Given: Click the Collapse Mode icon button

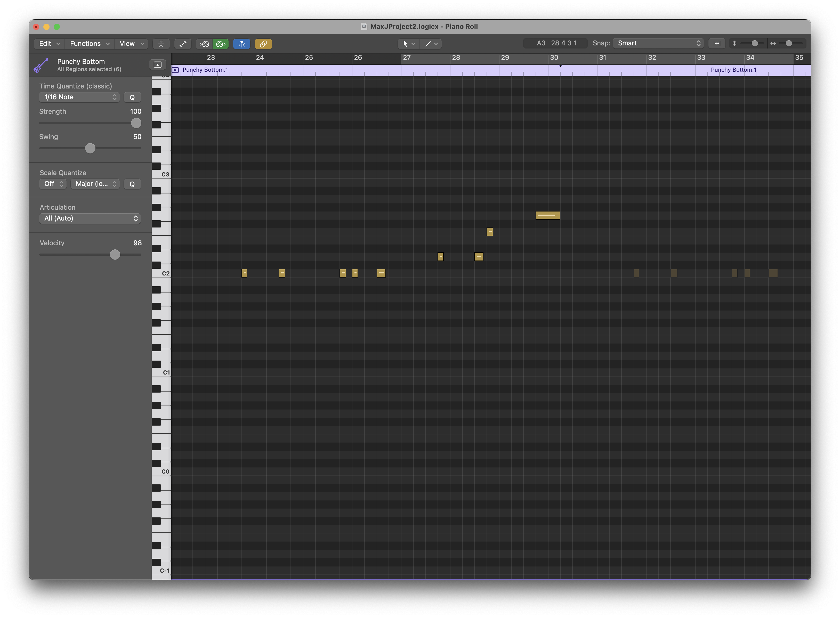Looking at the screenshot, I should (x=161, y=44).
